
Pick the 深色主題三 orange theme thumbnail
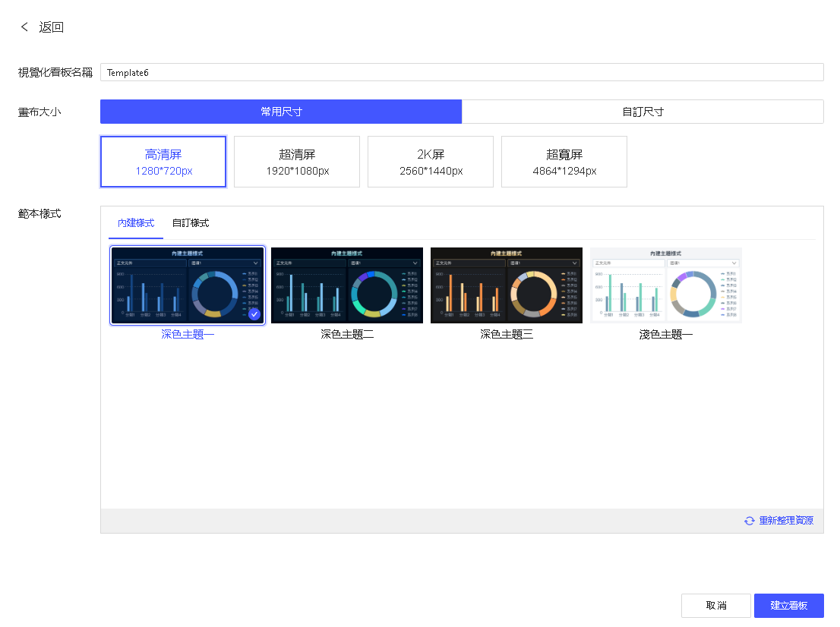point(507,285)
